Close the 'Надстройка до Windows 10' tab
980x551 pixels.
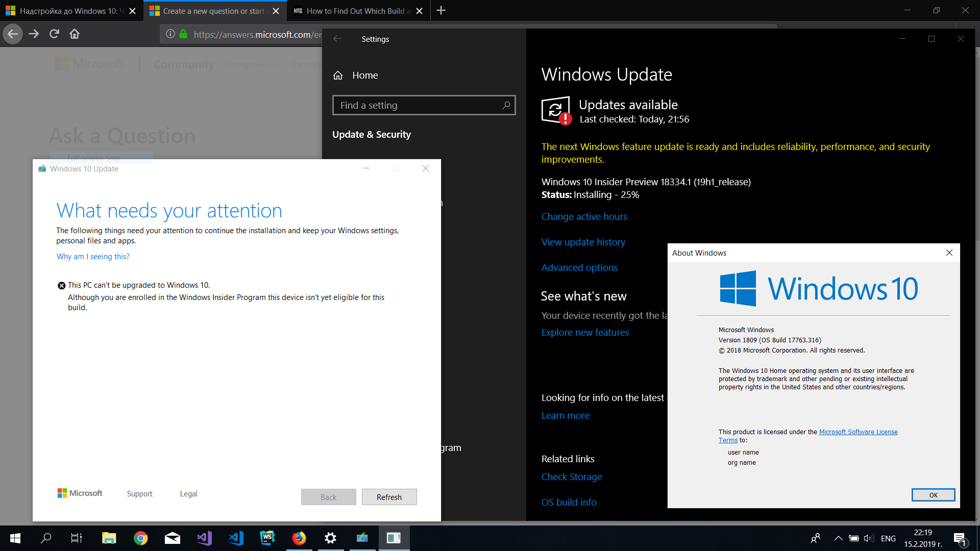click(x=133, y=11)
